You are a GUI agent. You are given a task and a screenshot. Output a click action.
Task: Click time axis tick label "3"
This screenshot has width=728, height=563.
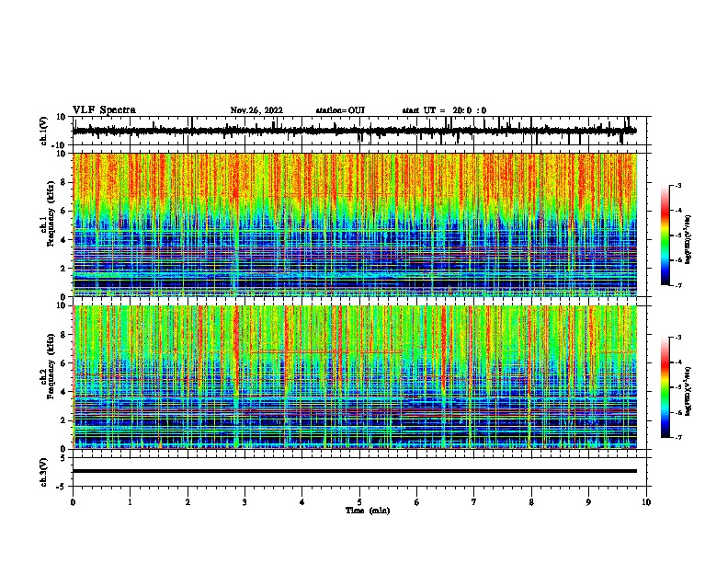tap(245, 502)
